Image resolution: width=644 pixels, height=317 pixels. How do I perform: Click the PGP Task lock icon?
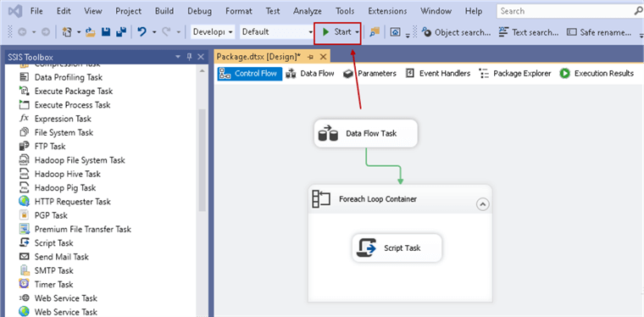tap(25, 215)
